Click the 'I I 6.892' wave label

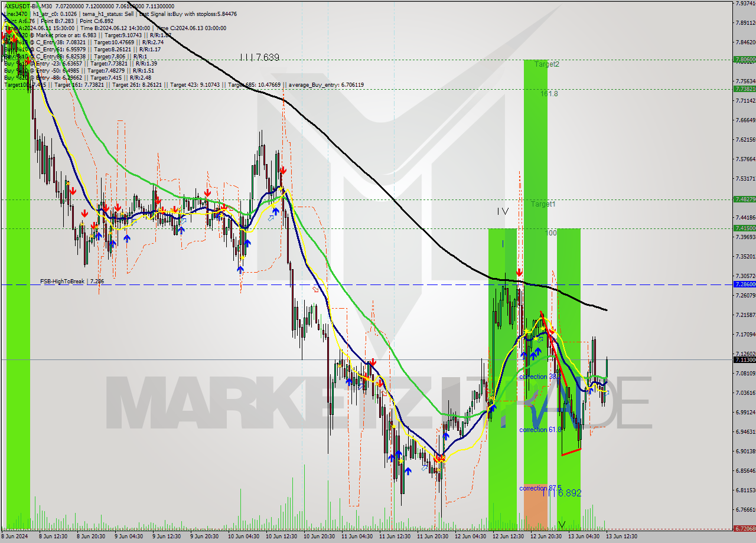point(561,493)
